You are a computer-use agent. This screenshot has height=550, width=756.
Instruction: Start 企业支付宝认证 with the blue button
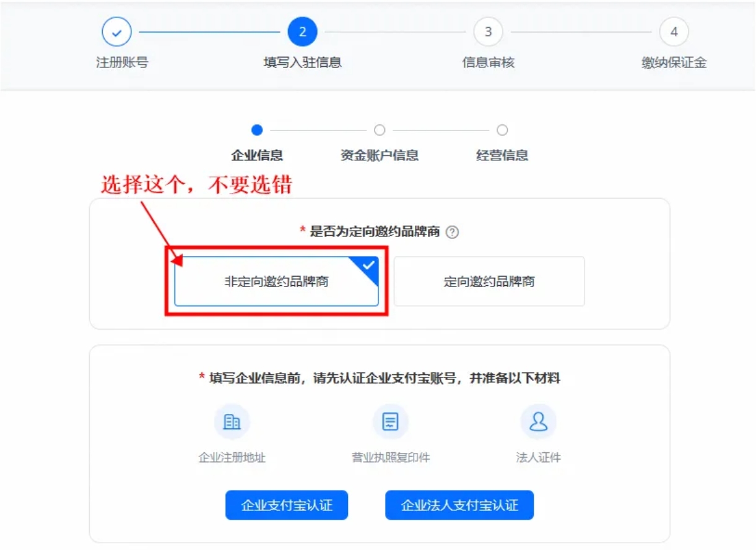click(287, 505)
